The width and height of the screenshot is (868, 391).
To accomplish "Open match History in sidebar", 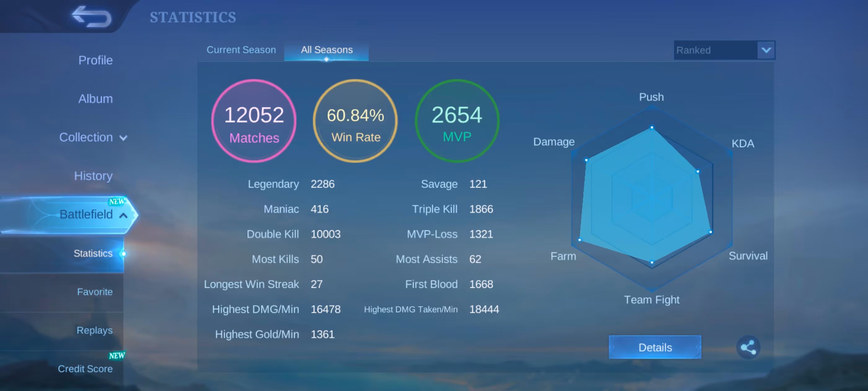I will pyautogui.click(x=93, y=176).
